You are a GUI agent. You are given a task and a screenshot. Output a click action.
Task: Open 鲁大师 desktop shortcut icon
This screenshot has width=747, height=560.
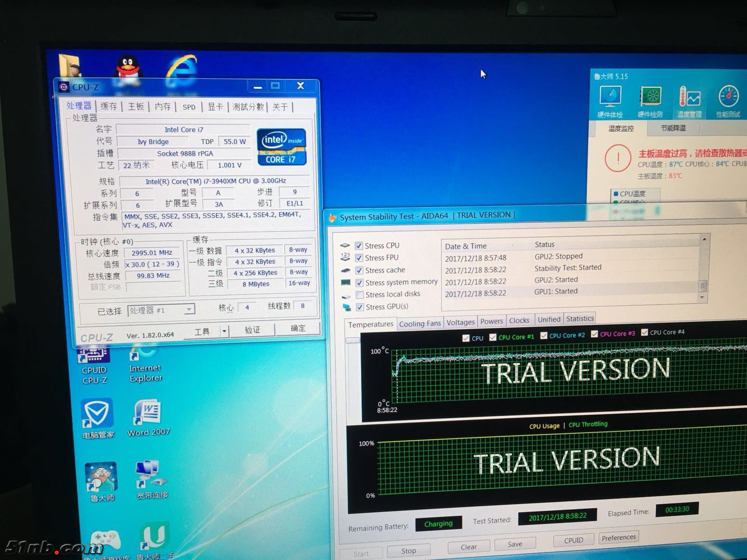(x=102, y=478)
